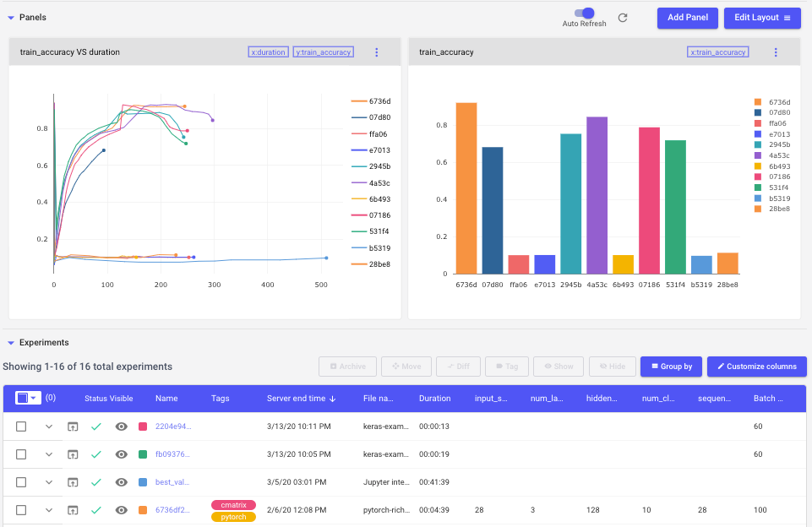Collapse the Experiments section
The height and width of the screenshot is (527, 812).
point(11,343)
